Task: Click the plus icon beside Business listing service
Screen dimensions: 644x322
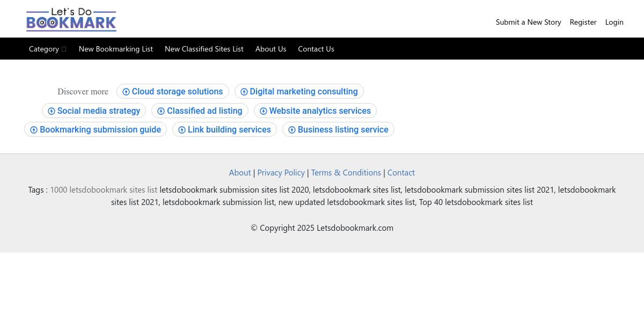Action: pos(292,130)
